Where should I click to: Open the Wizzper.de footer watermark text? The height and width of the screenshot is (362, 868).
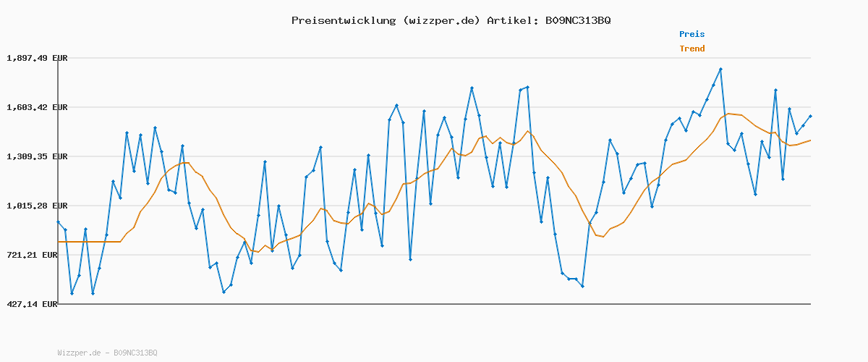click(81, 353)
